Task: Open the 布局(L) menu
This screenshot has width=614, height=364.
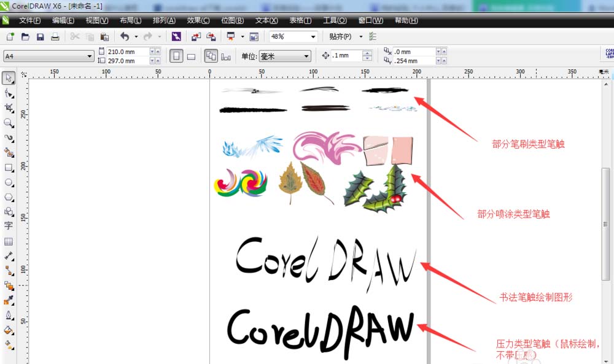Action: [130, 20]
